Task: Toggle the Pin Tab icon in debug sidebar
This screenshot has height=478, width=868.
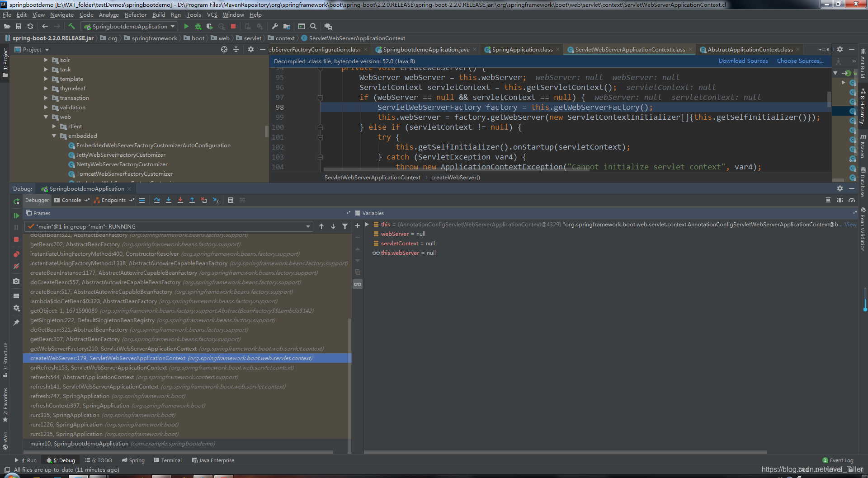Action: pyautogui.click(x=16, y=323)
